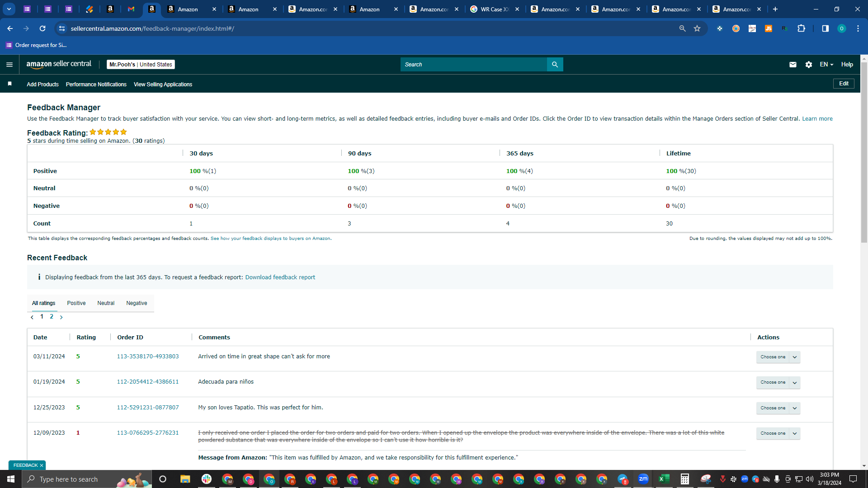The image size is (868, 488).
Task: Expand Choose one dropdown for 12/09/2023 feedback
Action: click(x=794, y=433)
